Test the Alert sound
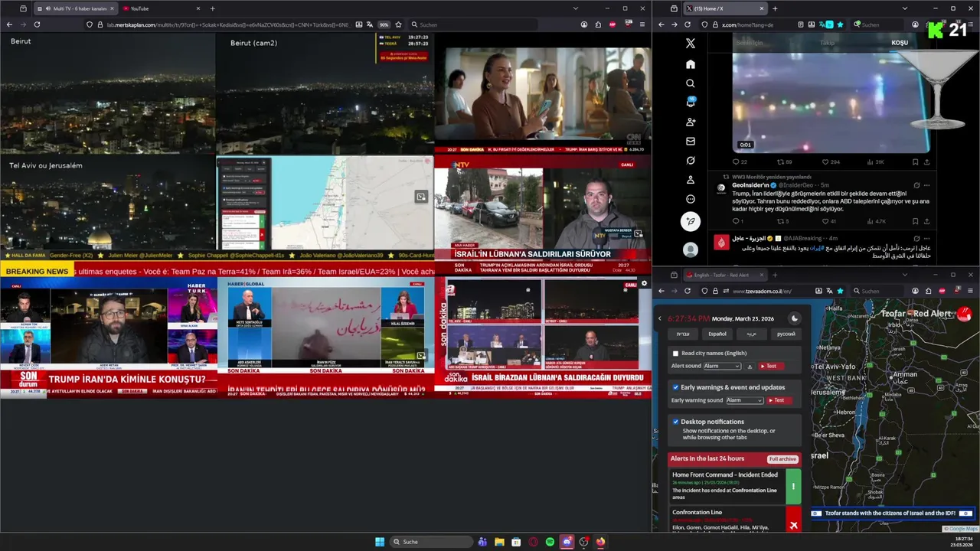The image size is (980, 551). tap(772, 367)
